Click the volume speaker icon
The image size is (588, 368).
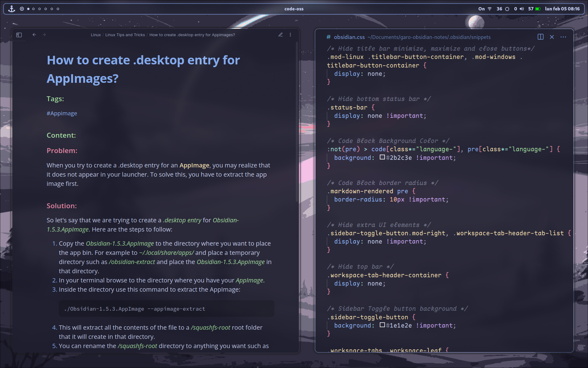click(x=522, y=9)
